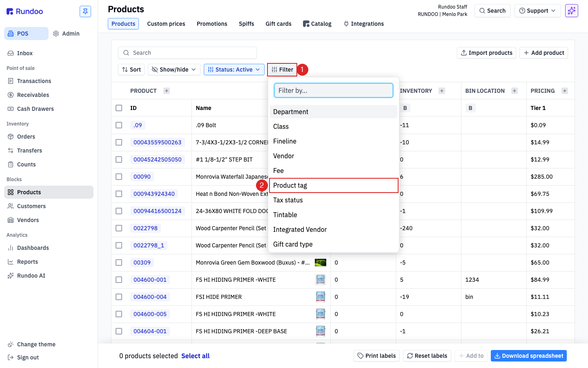Select row 00045242505050 checkbox
Image resolution: width=588 pixels, height=368 pixels.
(x=119, y=159)
